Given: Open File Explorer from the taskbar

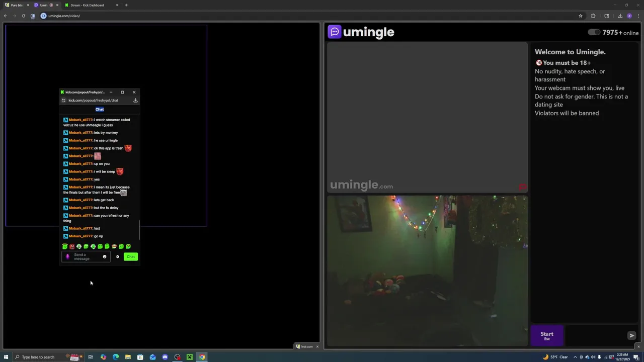Looking at the screenshot, I should (128, 357).
